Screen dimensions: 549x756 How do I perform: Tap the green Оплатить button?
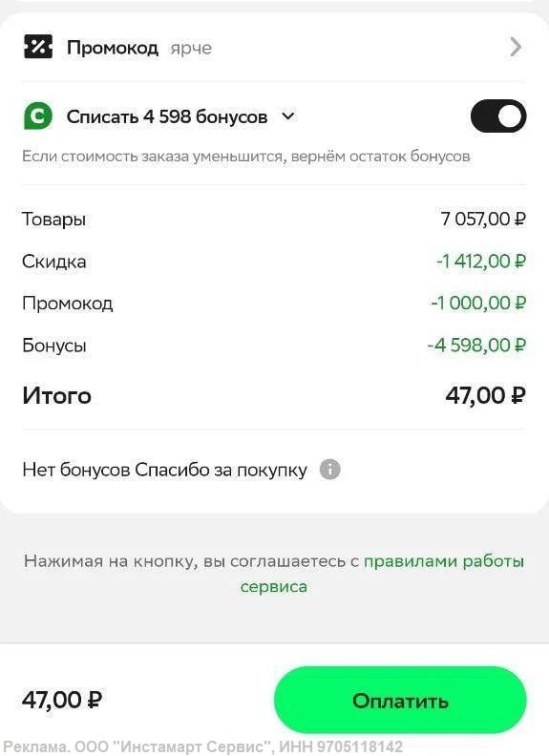click(x=400, y=700)
